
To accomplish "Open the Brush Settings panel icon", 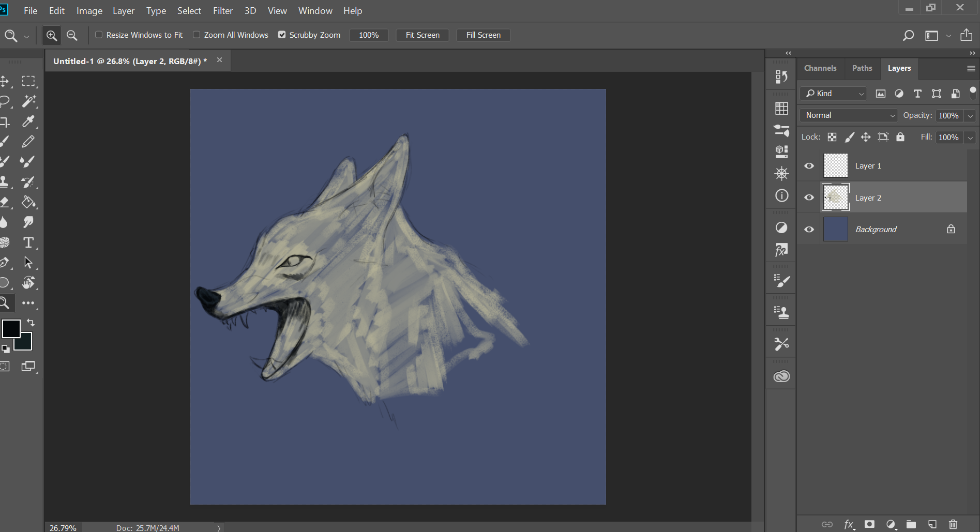I will tap(781, 281).
